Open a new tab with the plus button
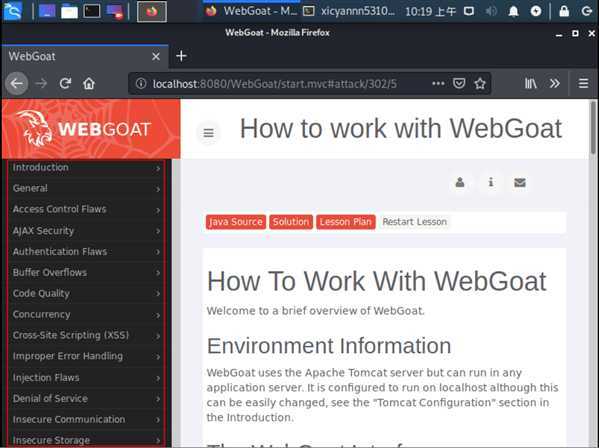 pyautogui.click(x=181, y=56)
